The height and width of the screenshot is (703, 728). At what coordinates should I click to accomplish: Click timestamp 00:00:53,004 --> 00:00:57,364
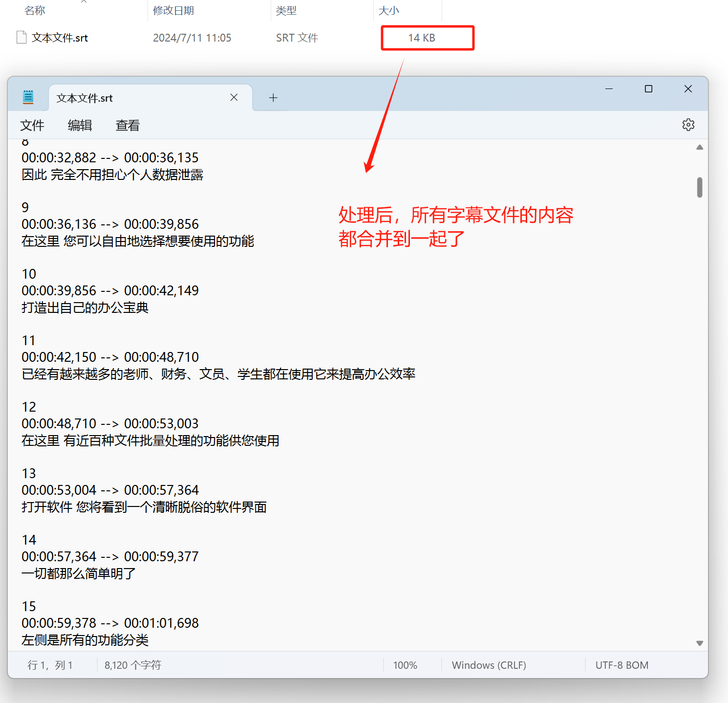pyautogui.click(x=110, y=490)
